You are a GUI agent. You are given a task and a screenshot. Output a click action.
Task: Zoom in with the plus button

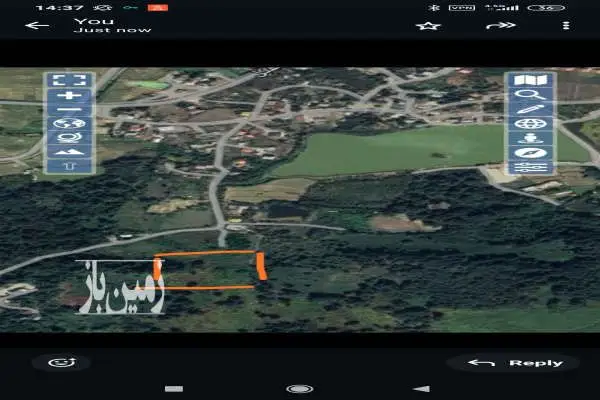tap(69, 95)
